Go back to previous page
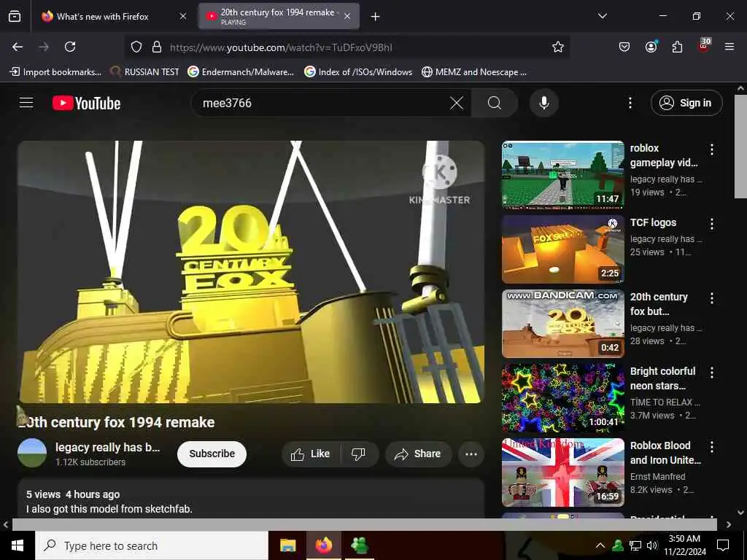This screenshot has width=747, height=560. [18, 47]
